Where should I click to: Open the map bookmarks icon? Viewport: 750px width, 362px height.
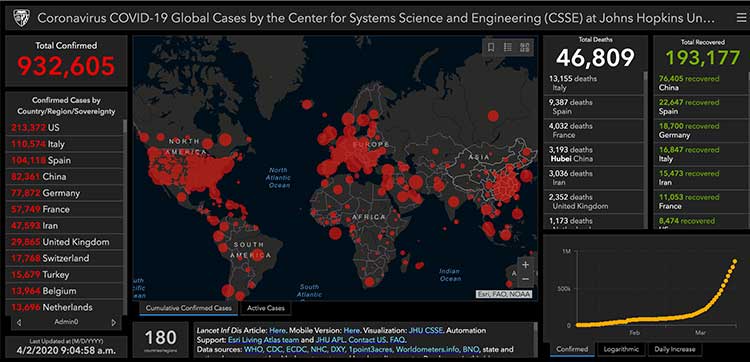coord(491,47)
